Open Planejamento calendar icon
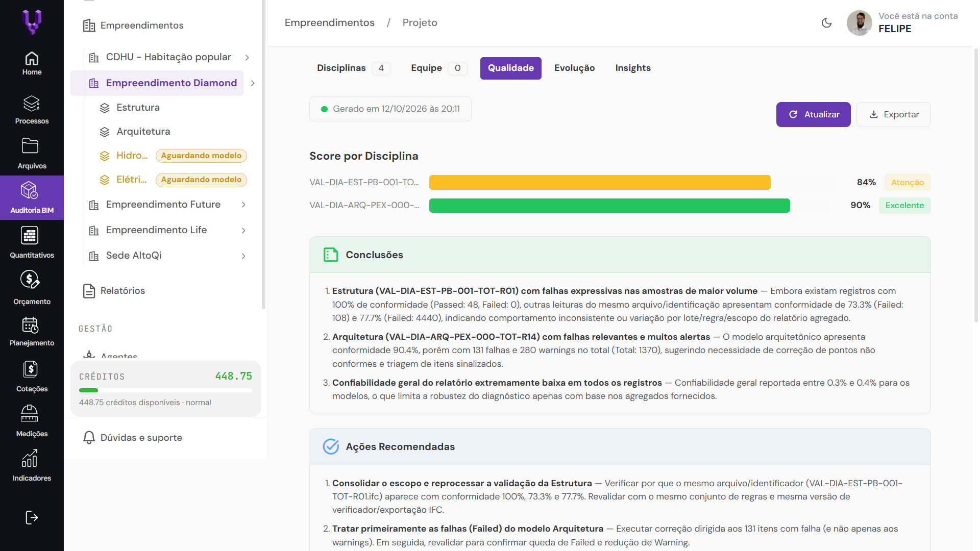The width and height of the screenshot is (980, 551). pos(30,325)
